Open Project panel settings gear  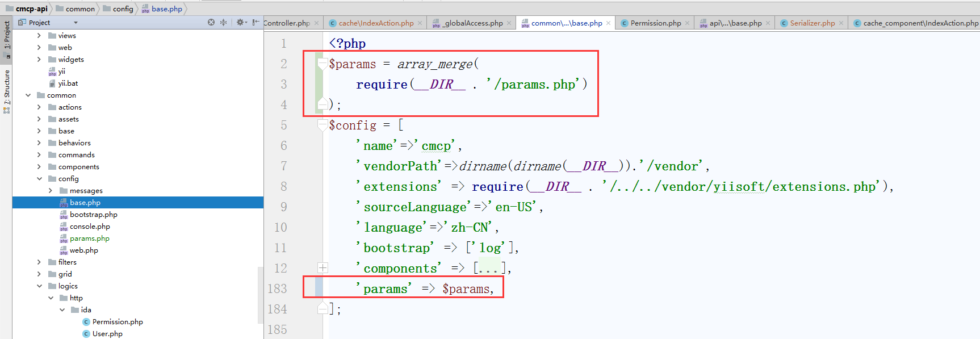[240, 23]
